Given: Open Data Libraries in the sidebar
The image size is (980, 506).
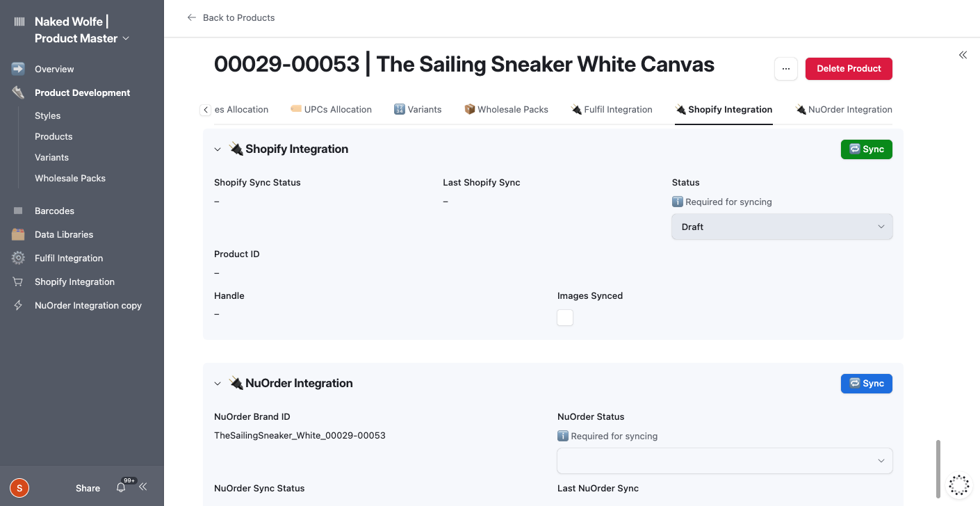Looking at the screenshot, I should [64, 234].
